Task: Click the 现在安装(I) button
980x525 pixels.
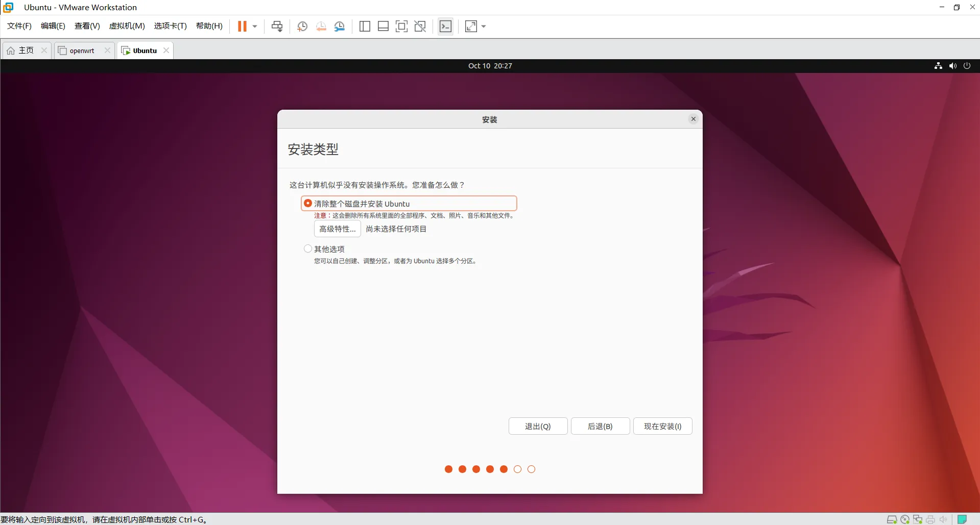Action: 662,426
